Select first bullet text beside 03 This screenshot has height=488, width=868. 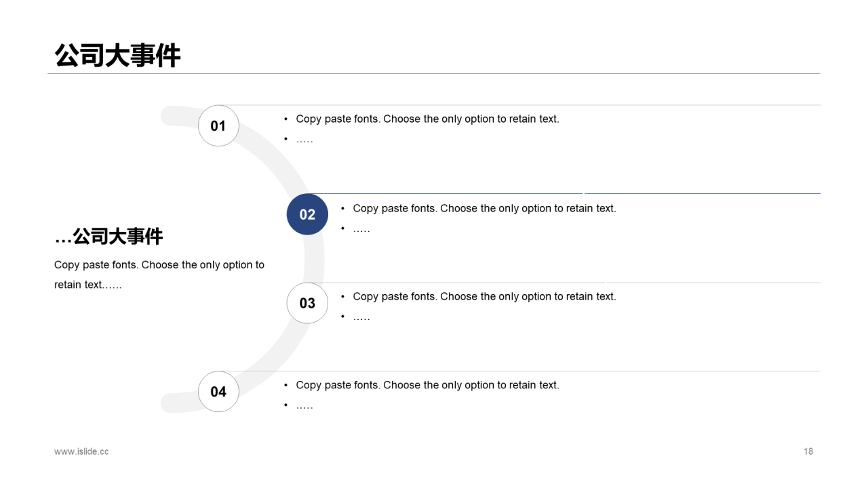pos(484,296)
